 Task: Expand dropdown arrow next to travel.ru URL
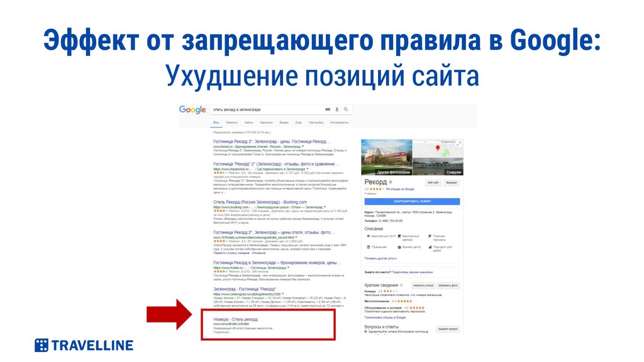point(303,146)
